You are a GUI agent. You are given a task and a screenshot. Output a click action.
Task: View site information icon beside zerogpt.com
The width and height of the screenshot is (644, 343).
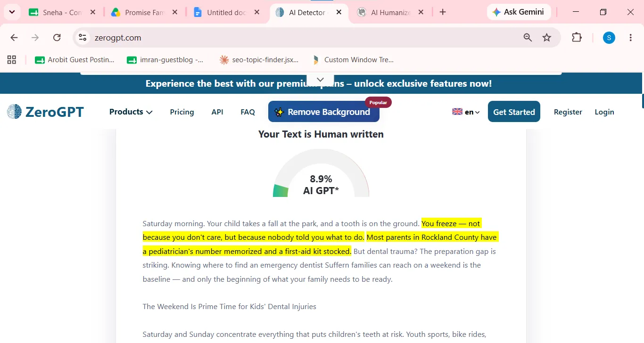click(83, 38)
